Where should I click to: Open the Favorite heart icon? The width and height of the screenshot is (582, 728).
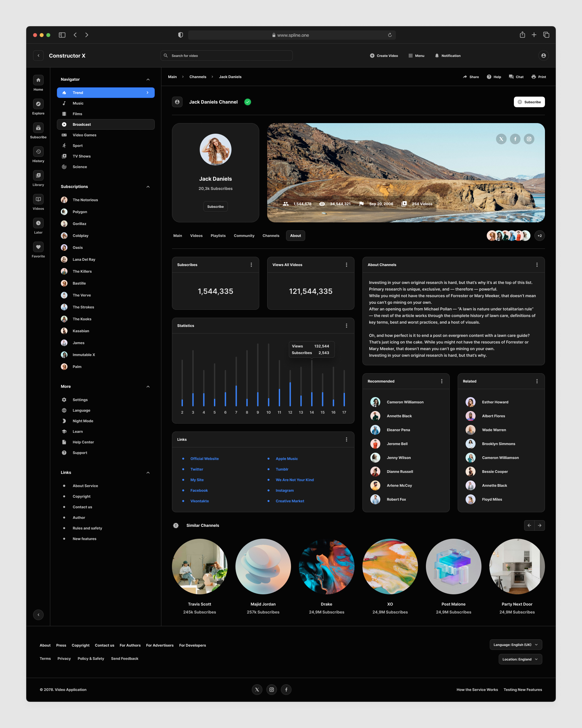coord(38,247)
